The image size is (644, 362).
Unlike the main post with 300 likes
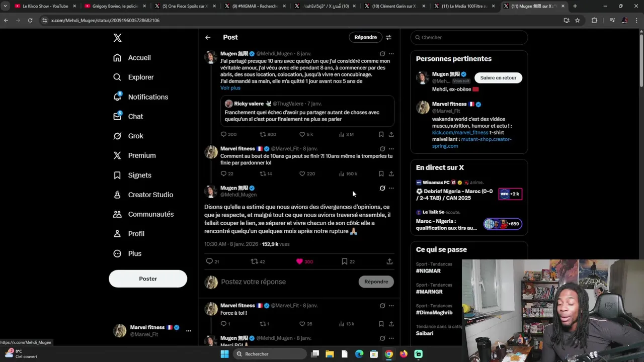(304, 261)
